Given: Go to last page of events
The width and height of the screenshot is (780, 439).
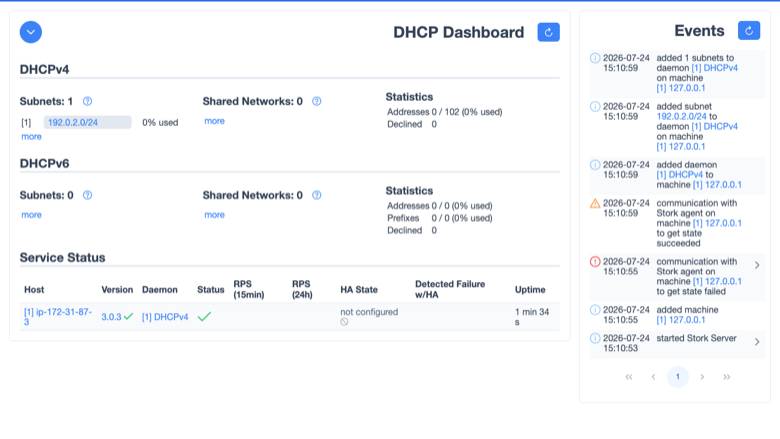Looking at the screenshot, I should click(x=726, y=377).
